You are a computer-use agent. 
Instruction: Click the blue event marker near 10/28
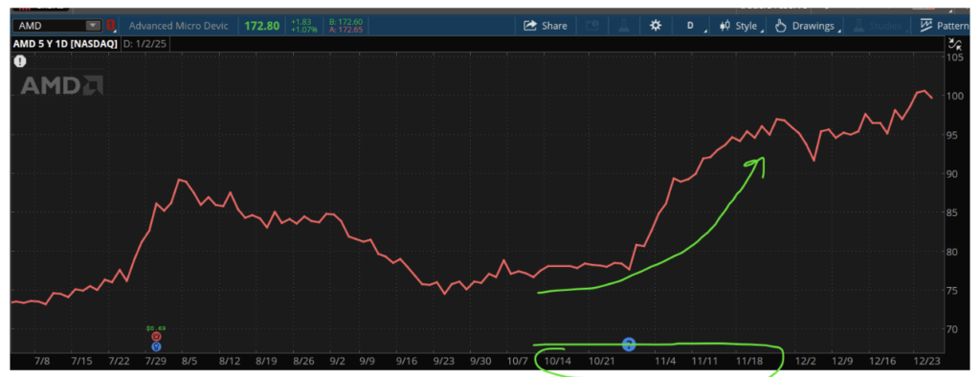(x=629, y=344)
